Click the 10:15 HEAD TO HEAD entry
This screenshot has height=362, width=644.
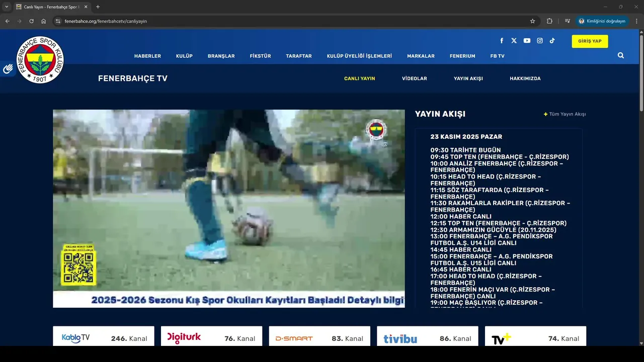click(486, 180)
